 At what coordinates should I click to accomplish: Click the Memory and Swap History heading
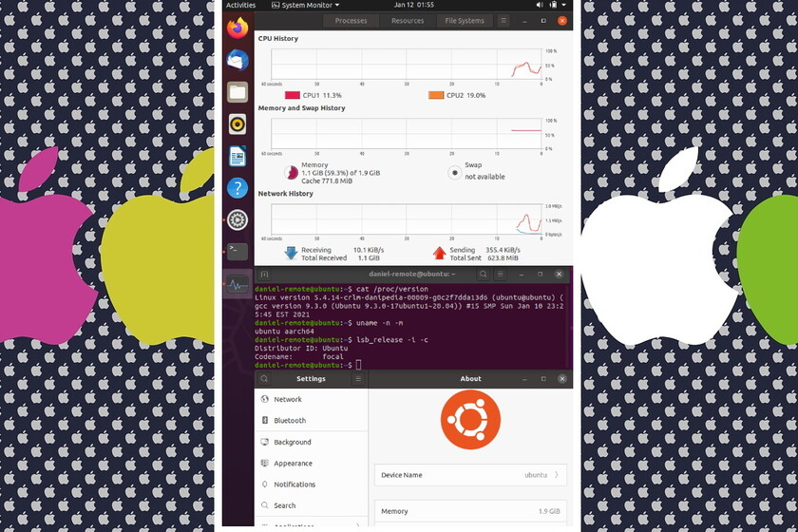301,108
